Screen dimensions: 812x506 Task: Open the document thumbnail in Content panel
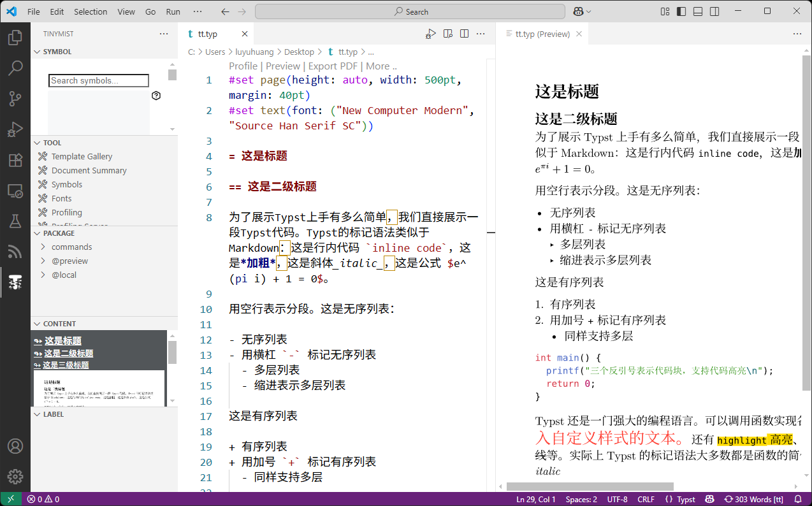click(x=99, y=387)
